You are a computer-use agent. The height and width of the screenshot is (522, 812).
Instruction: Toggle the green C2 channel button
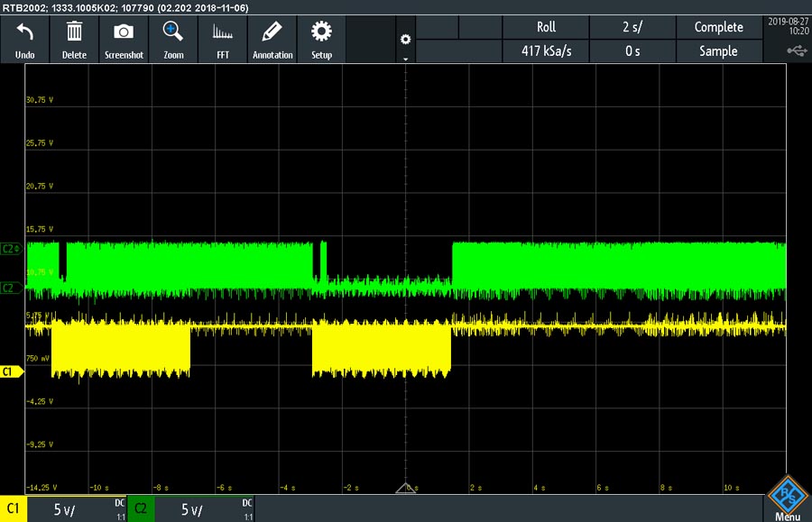tap(141, 508)
